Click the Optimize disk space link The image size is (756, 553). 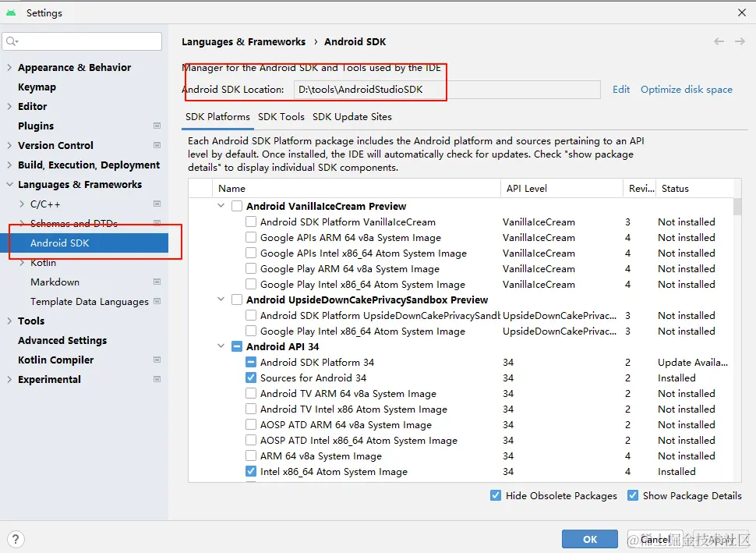[x=686, y=90]
